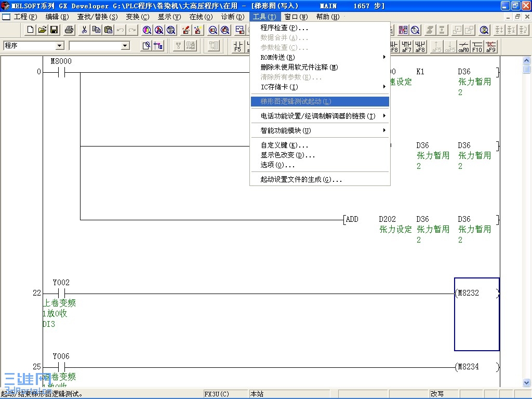
Task: Open the empty combo box dropdown
Action: pos(125,46)
